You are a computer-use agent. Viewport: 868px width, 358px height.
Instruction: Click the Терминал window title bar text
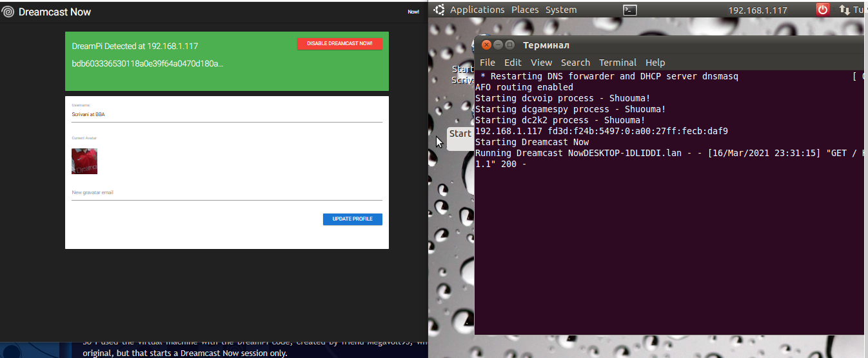tap(546, 45)
